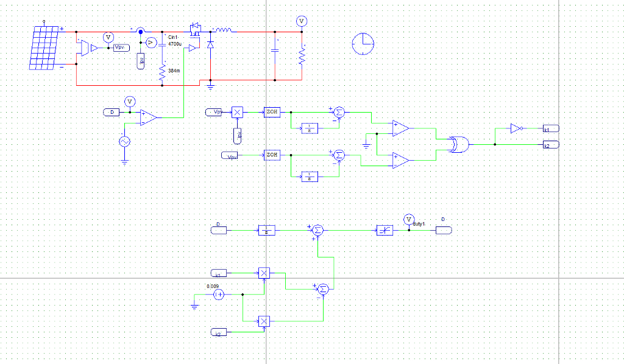Click the simulation control clock icon

tap(363, 44)
